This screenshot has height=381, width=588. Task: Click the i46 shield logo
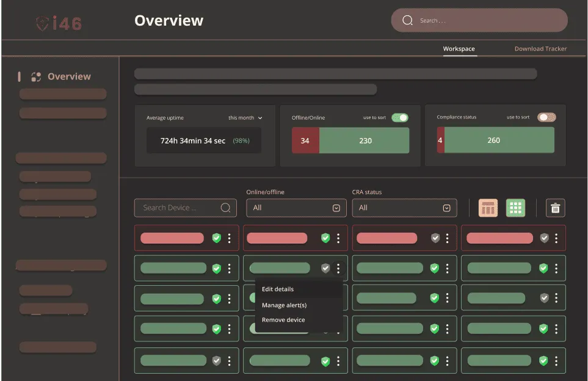pyautogui.click(x=43, y=23)
